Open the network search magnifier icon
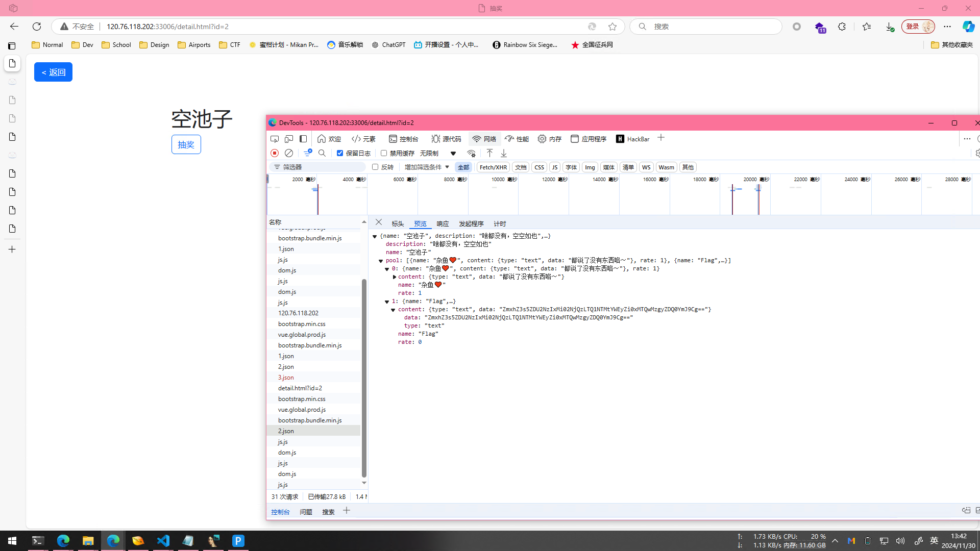The image size is (980, 551). [x=322, y=153]
